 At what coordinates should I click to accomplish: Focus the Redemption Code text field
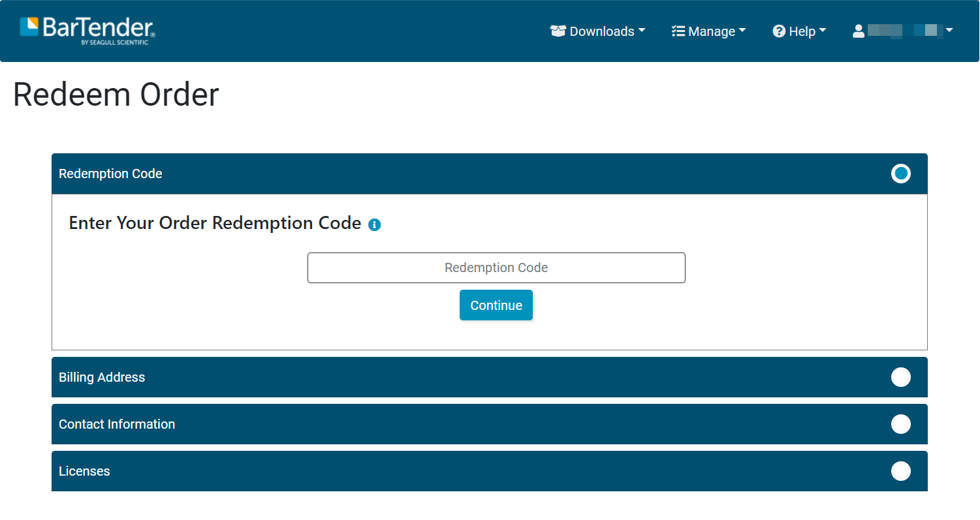coord(496,268)
